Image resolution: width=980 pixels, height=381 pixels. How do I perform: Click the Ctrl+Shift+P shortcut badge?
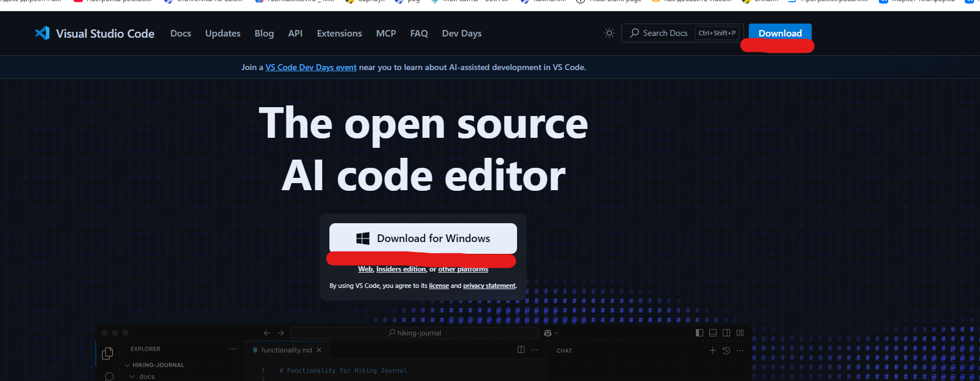pyautogui.click(x=717, y=33)
